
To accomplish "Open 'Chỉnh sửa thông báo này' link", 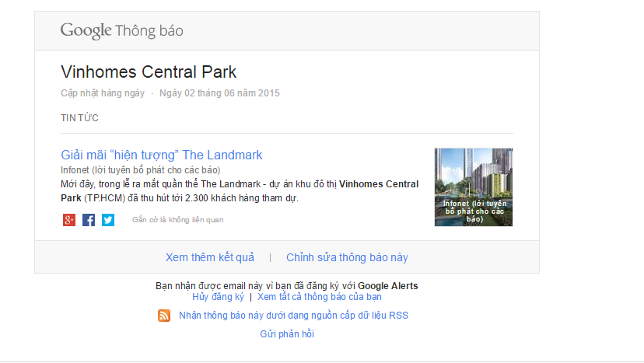I will coord(347,257).
